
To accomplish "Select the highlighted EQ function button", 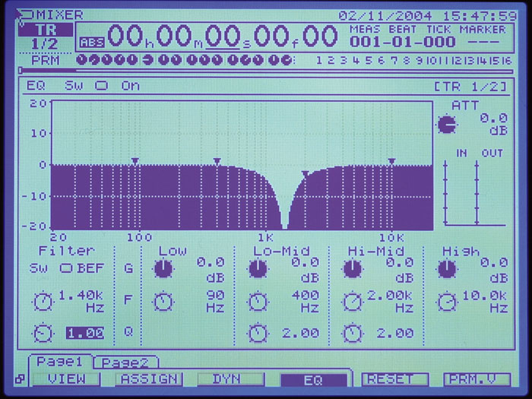I will (313, 380).
